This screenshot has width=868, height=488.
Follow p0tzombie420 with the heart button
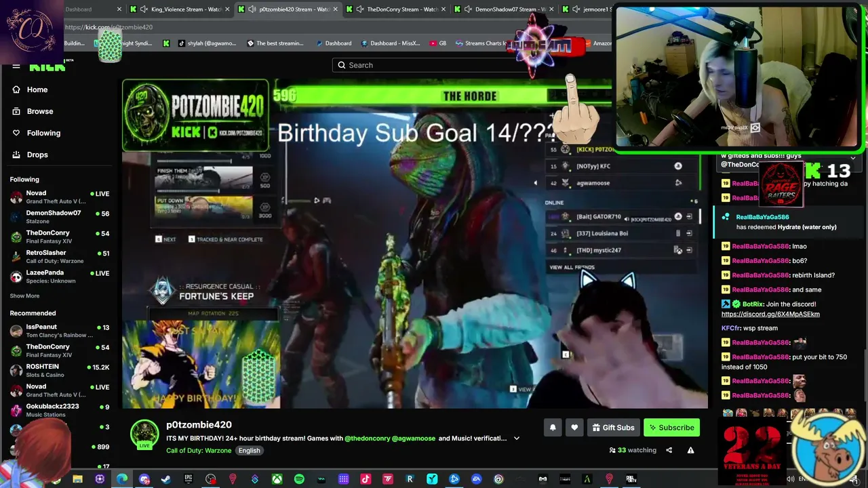click(574, 428)
